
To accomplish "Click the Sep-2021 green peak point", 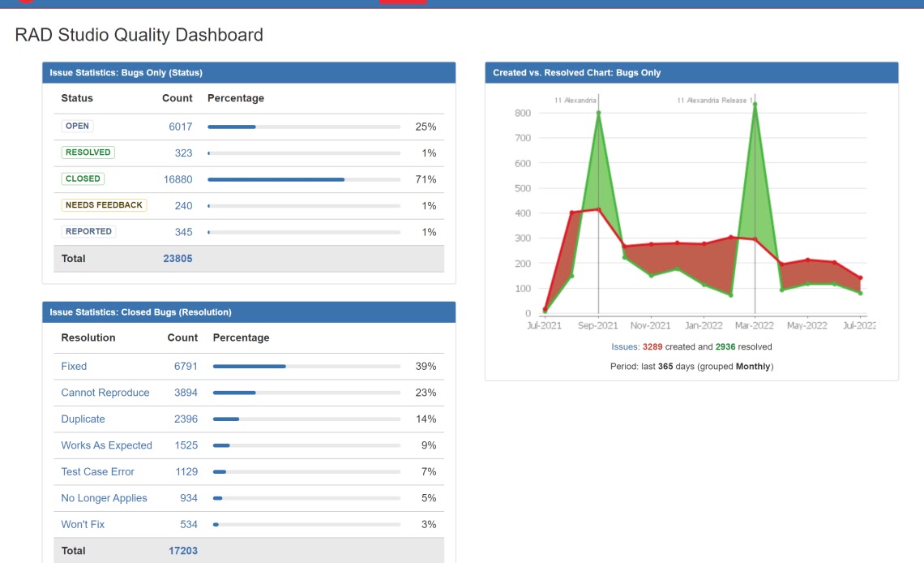I will [x=599, y=113].
